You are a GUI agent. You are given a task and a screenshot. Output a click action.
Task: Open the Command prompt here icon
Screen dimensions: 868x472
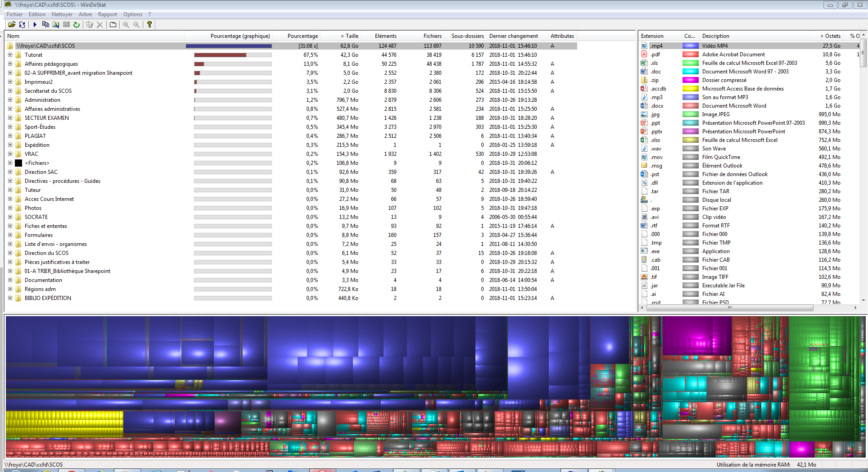[x=66, y=25]
